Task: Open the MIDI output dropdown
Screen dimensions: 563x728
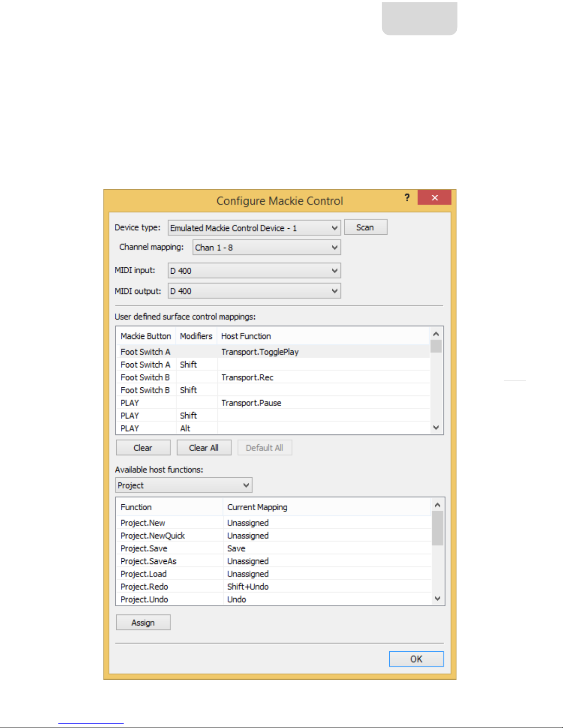Action: [254, 291]
